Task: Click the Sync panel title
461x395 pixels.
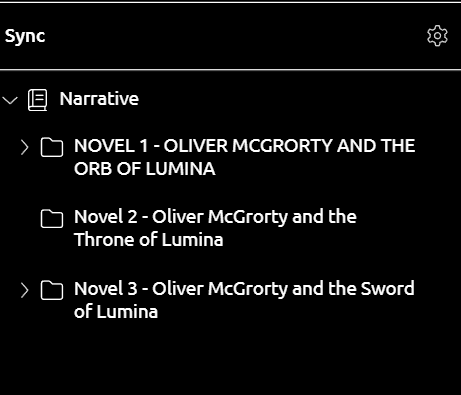Action: [25, 36]
